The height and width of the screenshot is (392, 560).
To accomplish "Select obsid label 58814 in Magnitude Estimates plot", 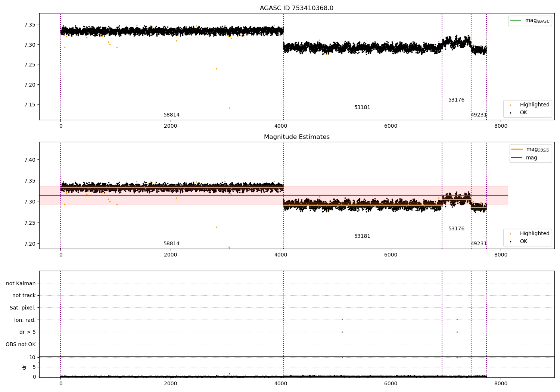I will tap(171, 244).
